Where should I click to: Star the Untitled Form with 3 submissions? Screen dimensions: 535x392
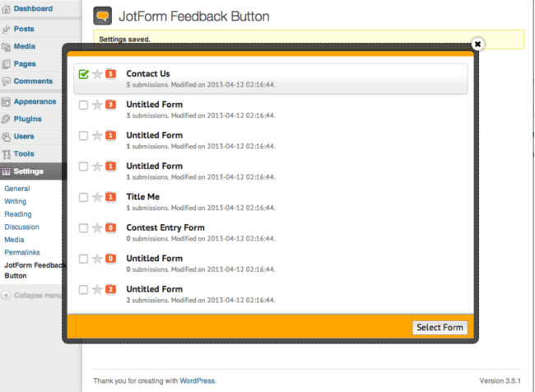97,105
